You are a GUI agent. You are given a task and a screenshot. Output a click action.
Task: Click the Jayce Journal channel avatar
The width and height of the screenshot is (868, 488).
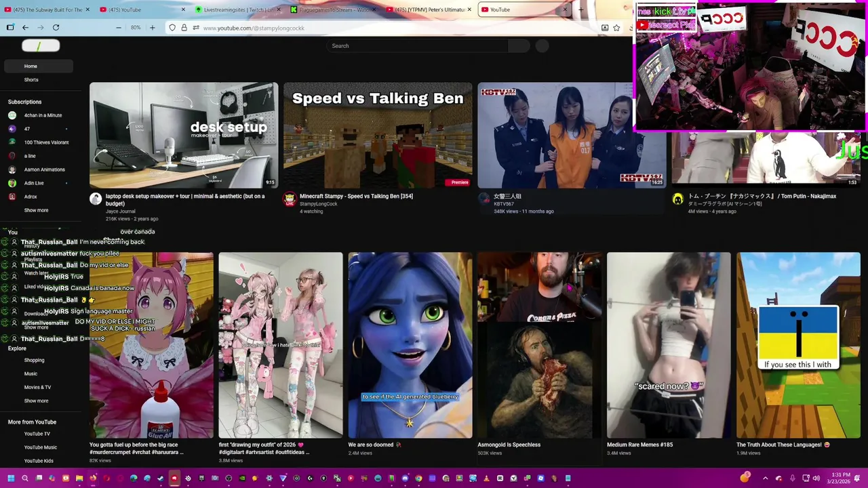tap(96, 199)
